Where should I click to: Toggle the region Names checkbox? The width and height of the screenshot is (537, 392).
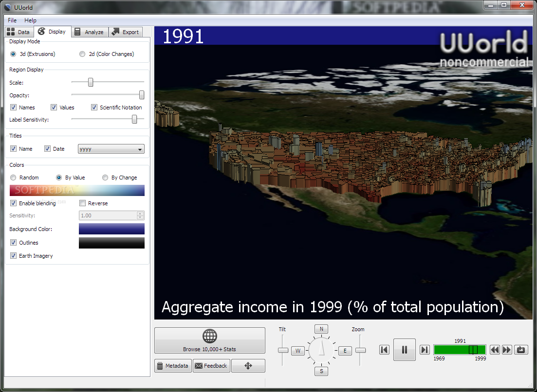(13, 107)
